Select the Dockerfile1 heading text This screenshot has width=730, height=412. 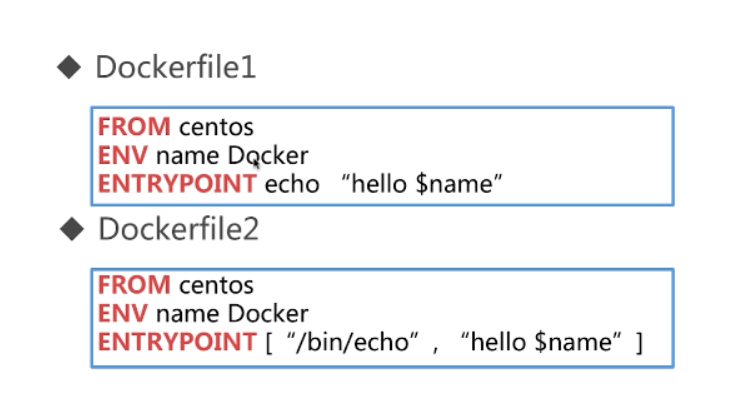click(176, 67)
